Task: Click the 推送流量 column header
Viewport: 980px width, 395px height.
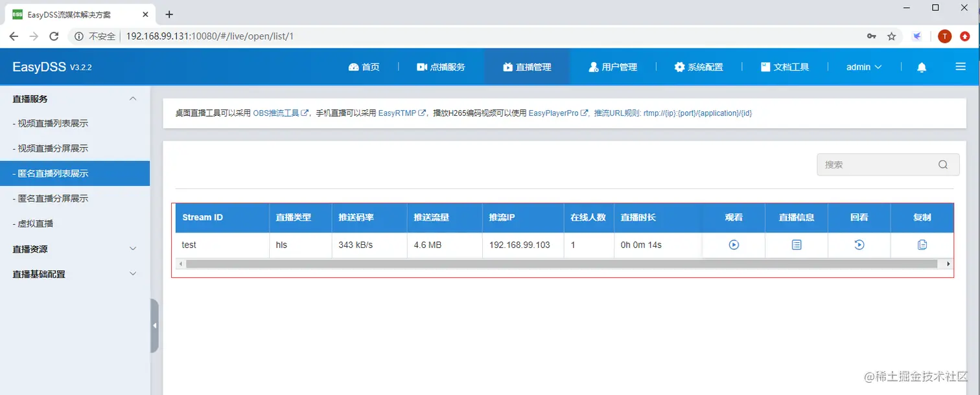Action: pos(445,218)
